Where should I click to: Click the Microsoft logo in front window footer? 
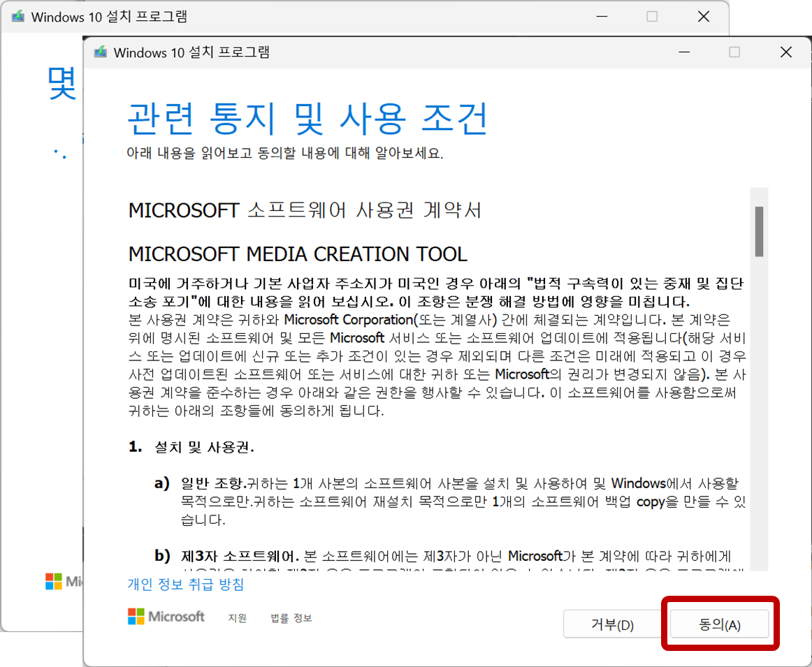click(166, 616)
